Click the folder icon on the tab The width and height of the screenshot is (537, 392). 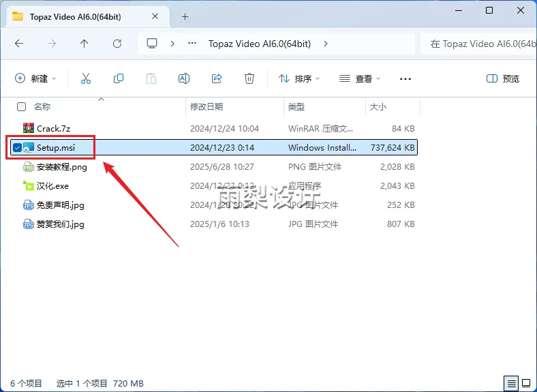coord(18,16)
